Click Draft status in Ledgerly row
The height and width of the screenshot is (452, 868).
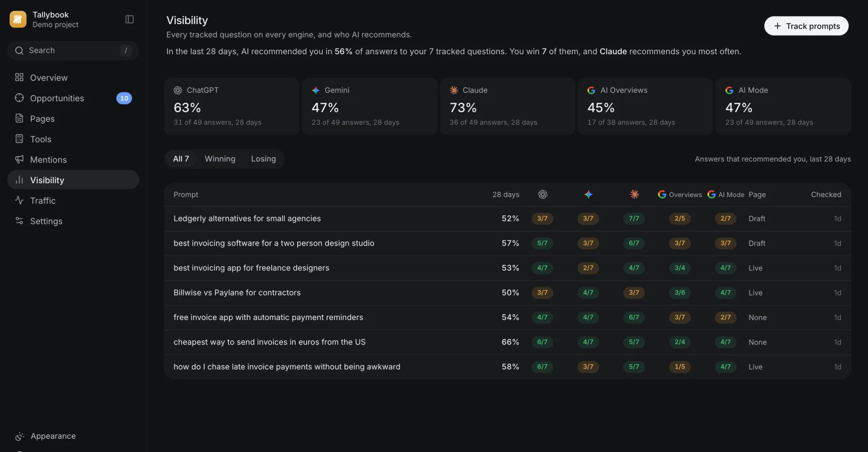(757, 218)
